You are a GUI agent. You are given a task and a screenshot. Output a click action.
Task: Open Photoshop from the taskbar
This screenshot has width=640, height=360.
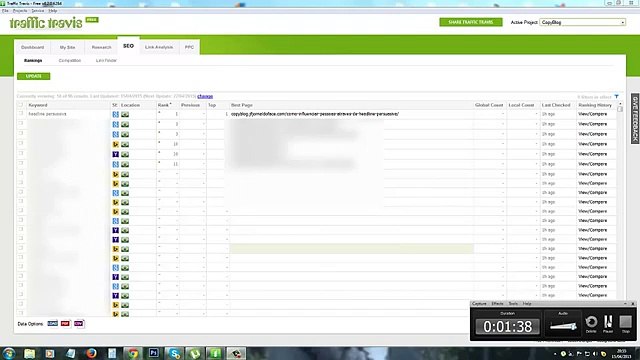pyautogui.click(x=154, y=353)
